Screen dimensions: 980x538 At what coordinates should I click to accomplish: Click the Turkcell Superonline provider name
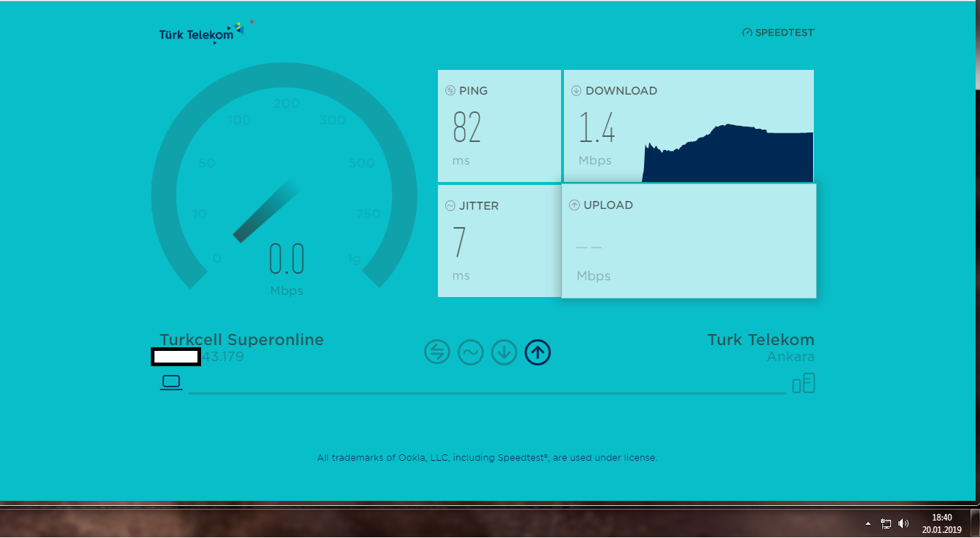click(242, 340)
